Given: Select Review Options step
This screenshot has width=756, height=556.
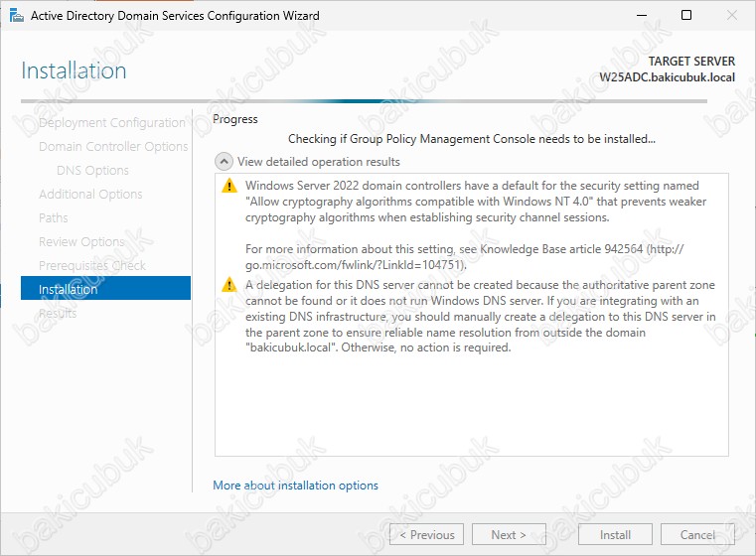Looking at the screenshot, I should (81, 242).
